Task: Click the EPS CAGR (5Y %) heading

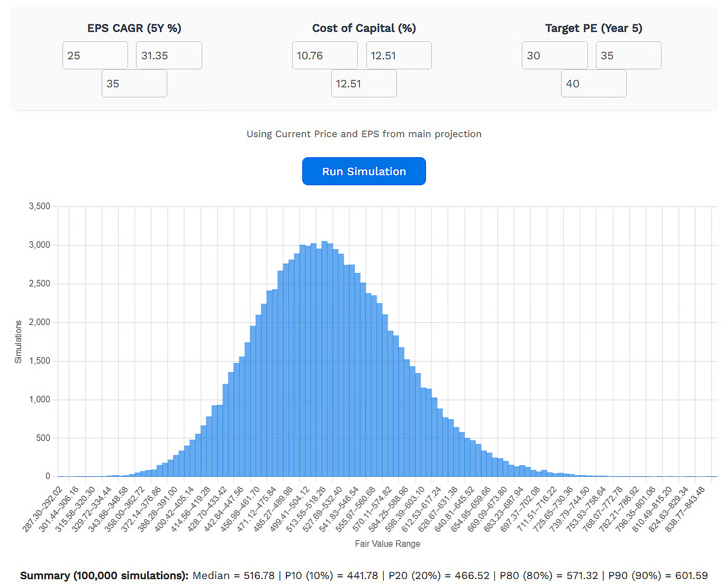Action: [x=134, y=28]
